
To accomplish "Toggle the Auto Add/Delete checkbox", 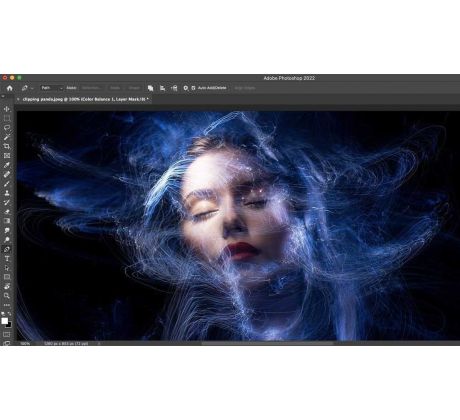I will [193, 88].
